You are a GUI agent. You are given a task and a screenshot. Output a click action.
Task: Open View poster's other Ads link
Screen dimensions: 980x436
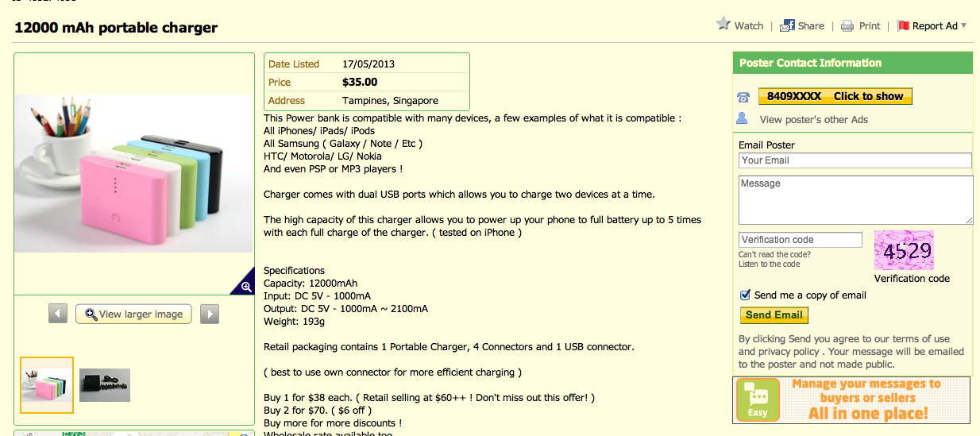click(x=813, y=119)
